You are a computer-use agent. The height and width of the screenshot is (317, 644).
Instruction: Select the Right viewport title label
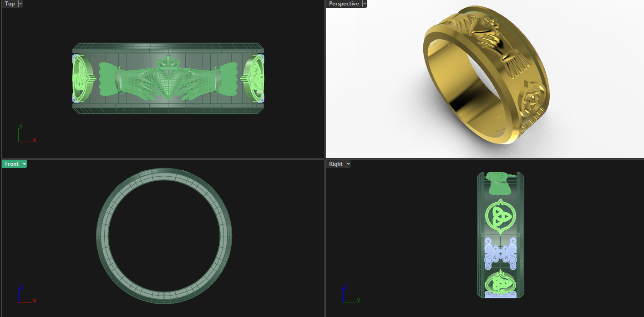click(335, 164)
